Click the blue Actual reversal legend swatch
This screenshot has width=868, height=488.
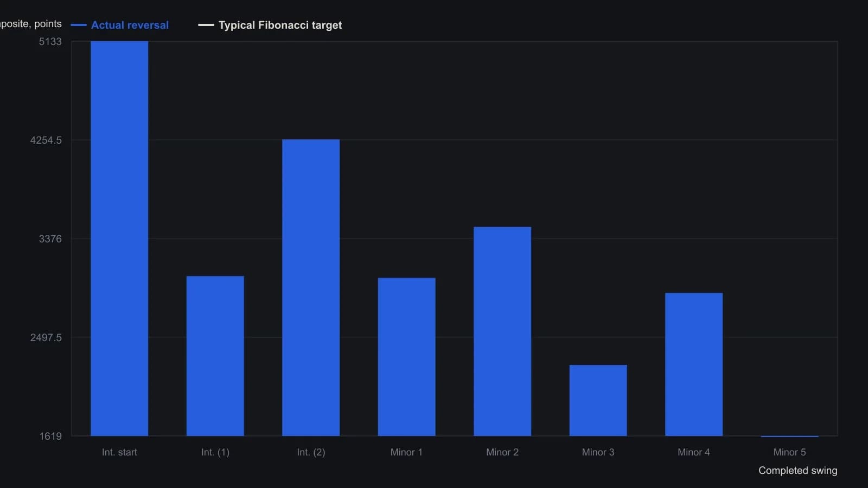pyautogui.click(x=79, y=25)
